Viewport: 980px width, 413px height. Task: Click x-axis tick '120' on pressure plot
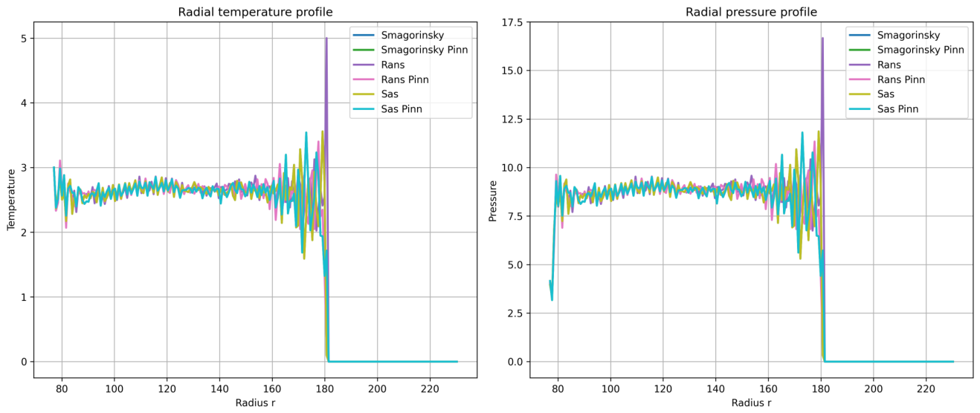[663, 388]
